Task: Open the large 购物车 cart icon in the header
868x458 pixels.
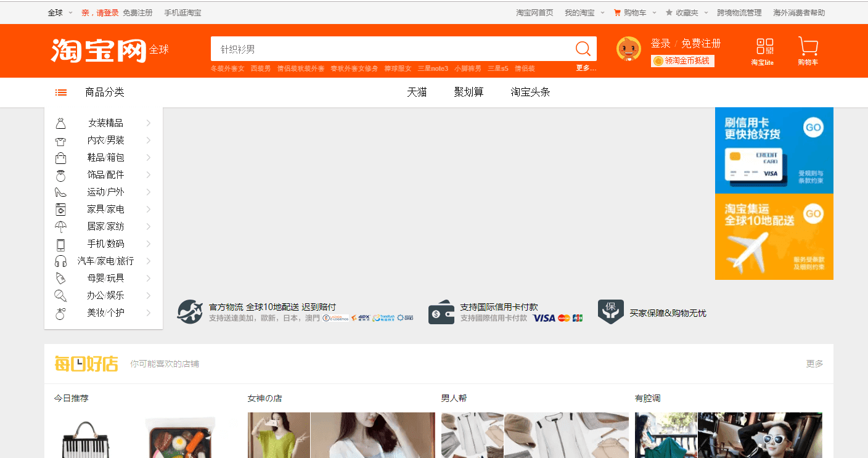Action: [x=808, y=47]
